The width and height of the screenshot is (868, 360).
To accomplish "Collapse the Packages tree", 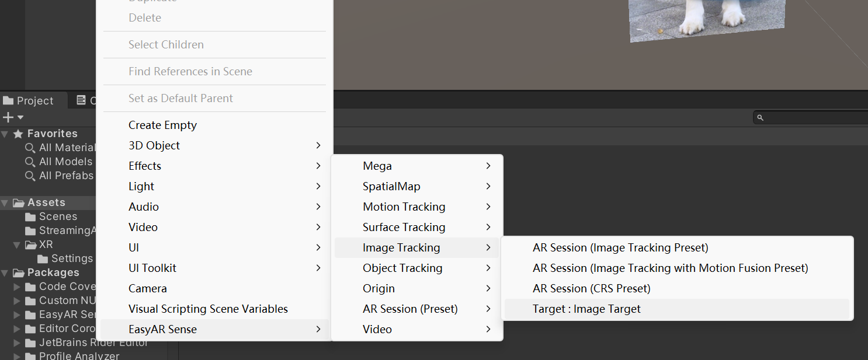I will pos(5,273).
